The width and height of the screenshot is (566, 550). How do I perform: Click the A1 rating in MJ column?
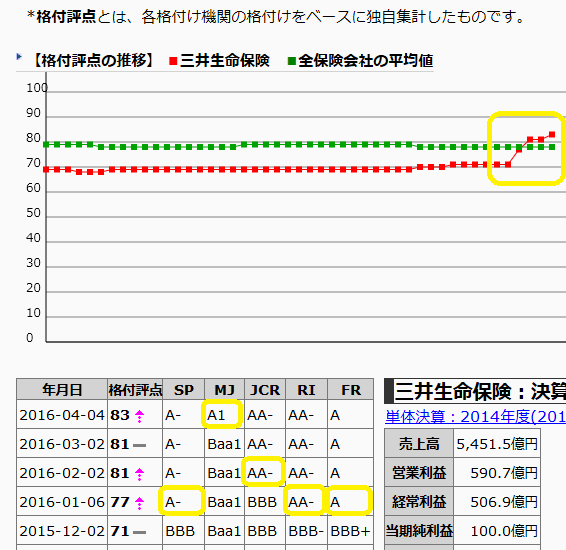[x=216, y=415]
